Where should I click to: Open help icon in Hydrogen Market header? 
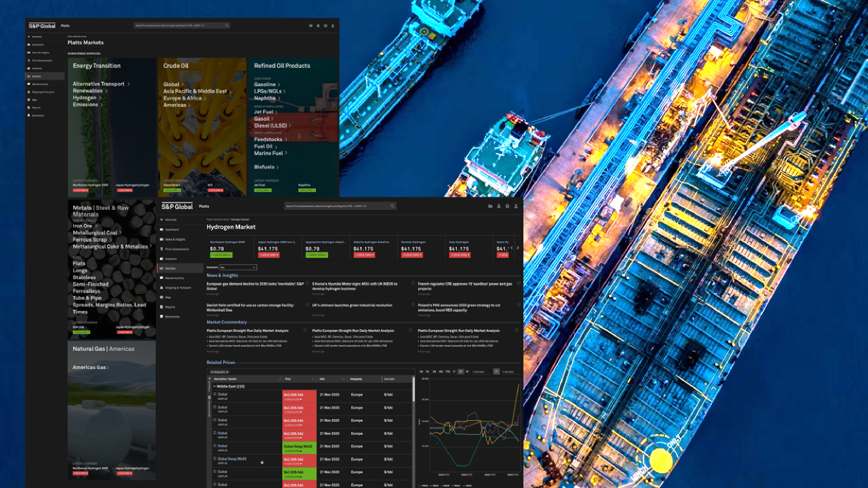tap(507, 206)
